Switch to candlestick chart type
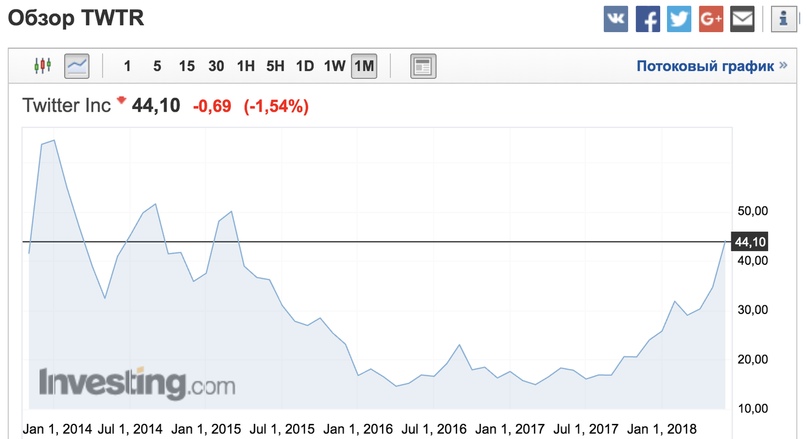 click(x=43, y=66)
